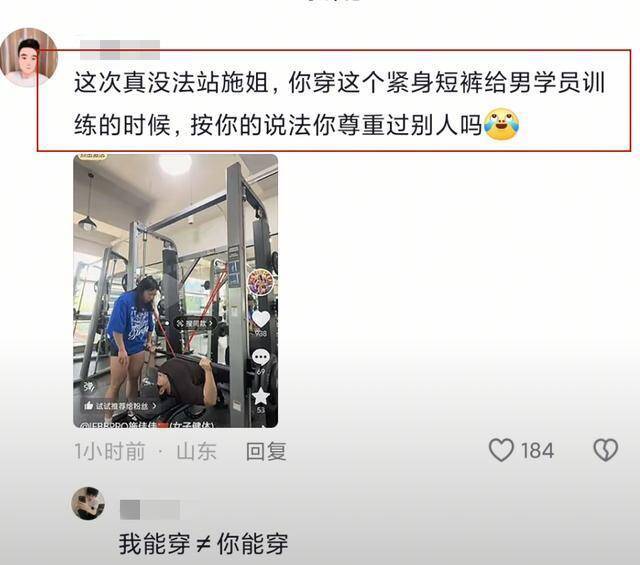The width and height of the screenshot is (640, 565).
Task: Select the reply text 我能穿≠你能穿
Action: coord(203,544)
